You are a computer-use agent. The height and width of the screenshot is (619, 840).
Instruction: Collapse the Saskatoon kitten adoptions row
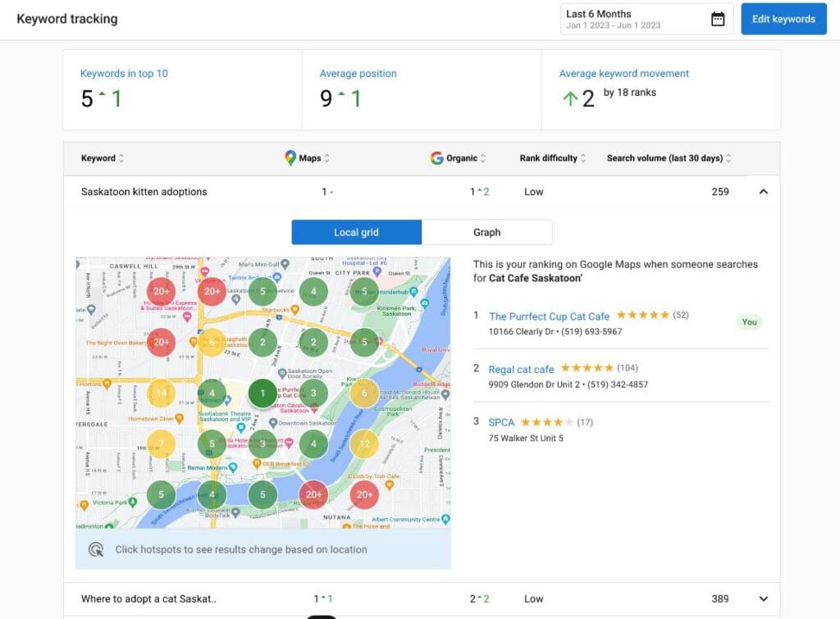(763, 191)
